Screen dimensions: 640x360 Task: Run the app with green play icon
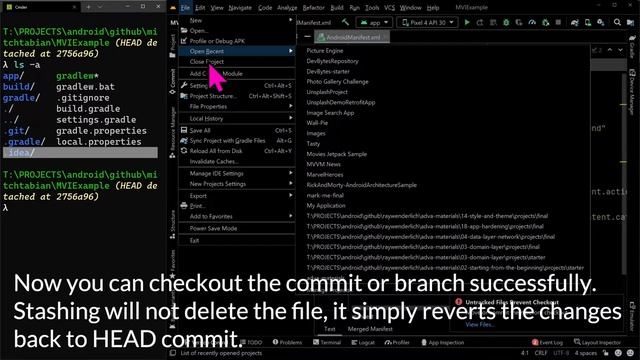467,22
